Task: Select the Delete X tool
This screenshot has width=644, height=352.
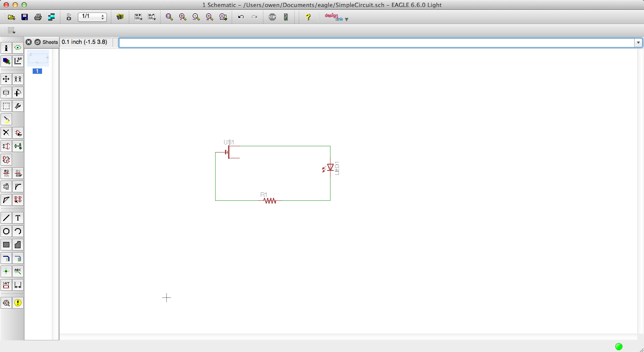Action: 6,133
